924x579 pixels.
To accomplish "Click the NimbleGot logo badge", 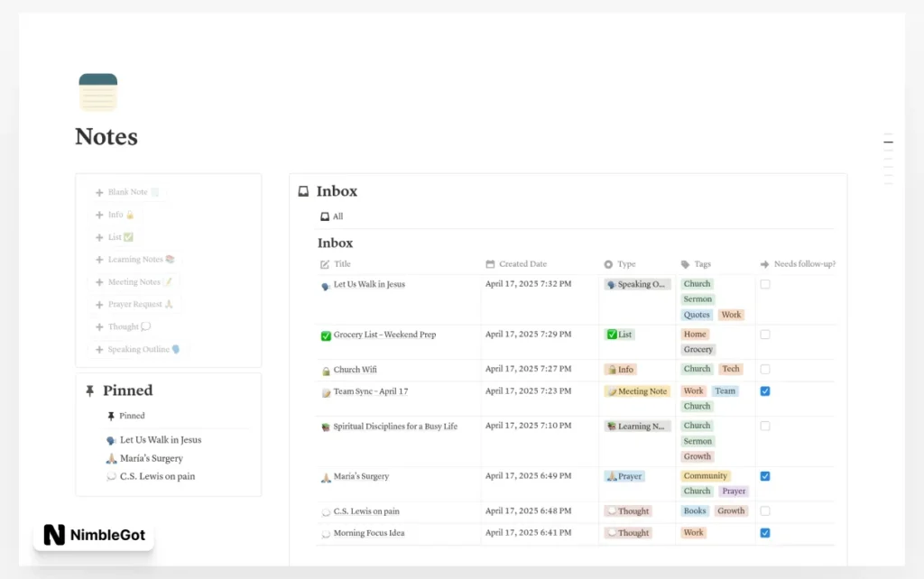I will (94, 535).
